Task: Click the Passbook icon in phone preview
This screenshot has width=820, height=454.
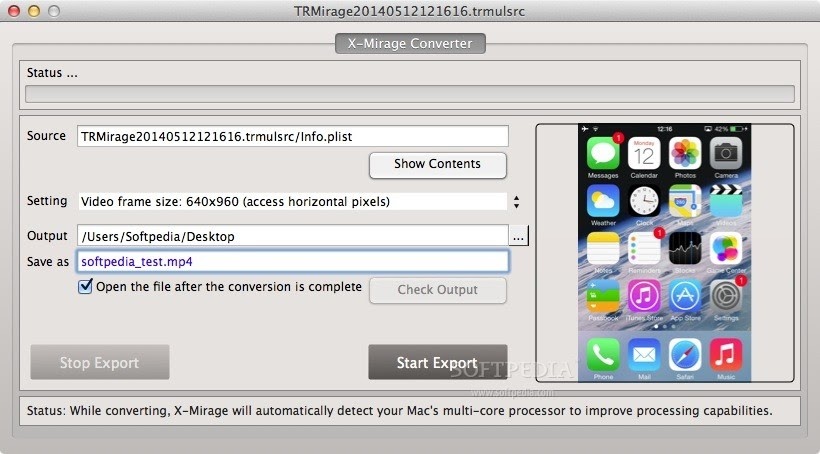Action: click(x=603, y=296)
